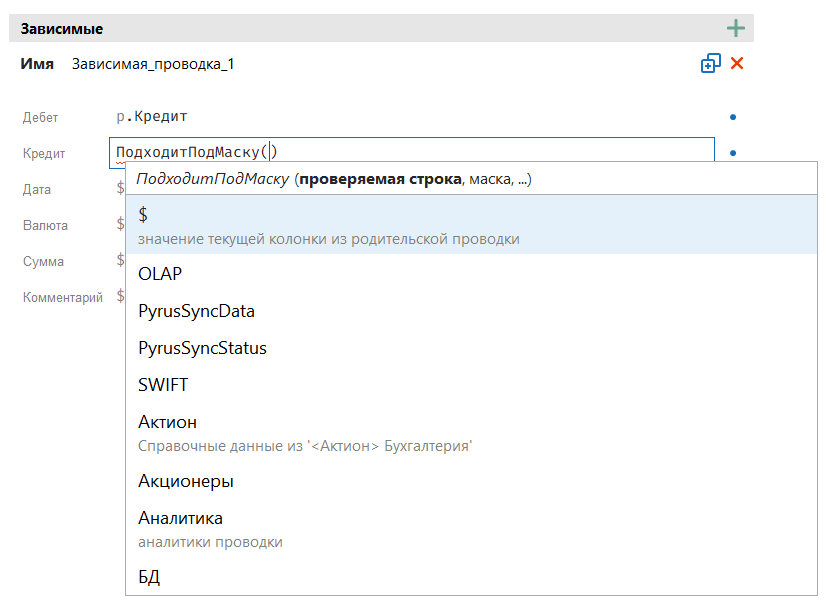Select the $ suggestion in autocomplete list
This screenshot has height=606, width=826.
(x=470, y=225)
